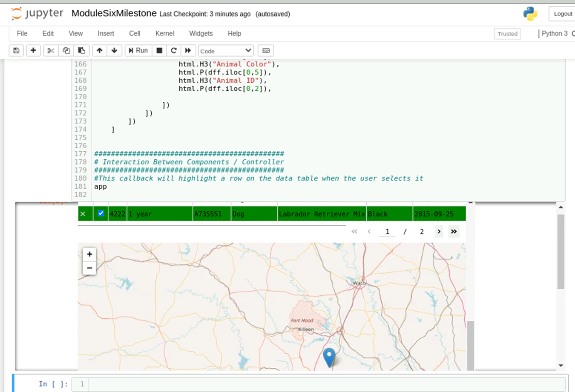Click the Black color cell
The height and width of the screenshot is (392, 575).
390,214
